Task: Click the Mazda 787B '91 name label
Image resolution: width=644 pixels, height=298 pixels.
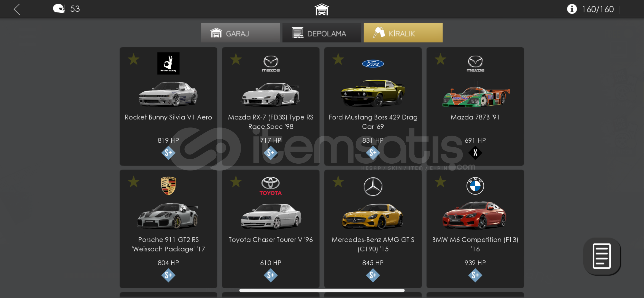Action: (475, 117)
